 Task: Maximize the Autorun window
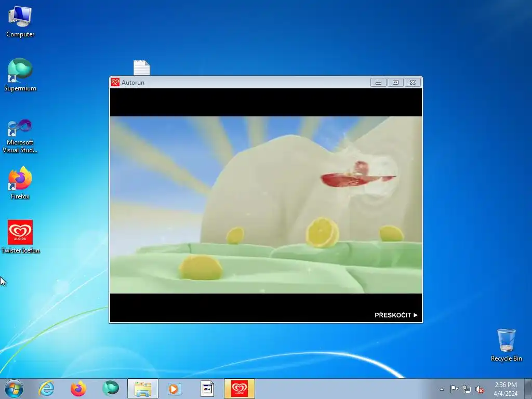(x=395, y=83)
